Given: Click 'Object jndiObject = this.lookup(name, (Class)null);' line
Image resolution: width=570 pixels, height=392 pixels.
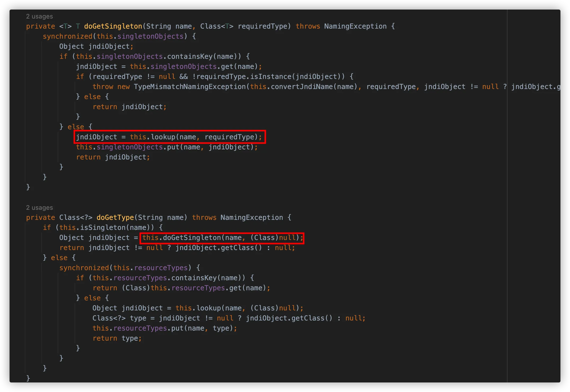Looking at the screenshot, I should (x=198, y=308).
